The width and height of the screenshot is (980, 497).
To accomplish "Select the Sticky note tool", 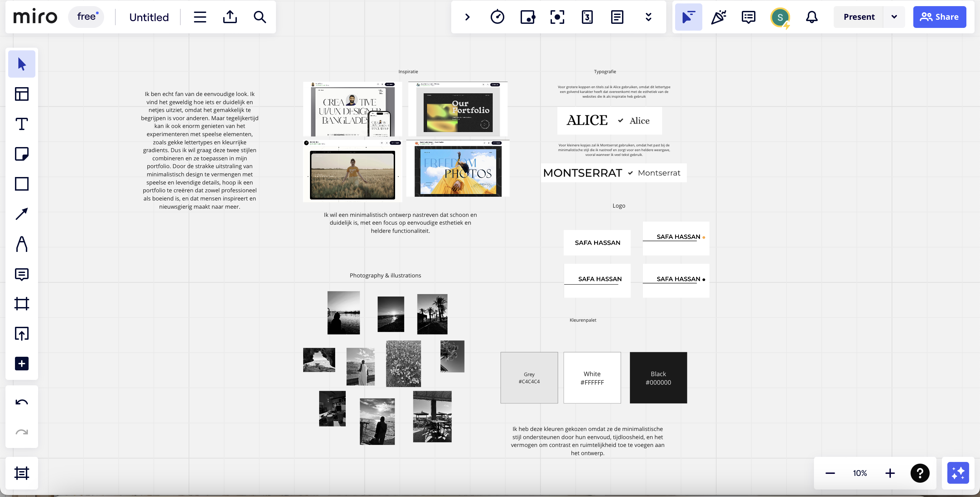I will (x=22, y=154).
